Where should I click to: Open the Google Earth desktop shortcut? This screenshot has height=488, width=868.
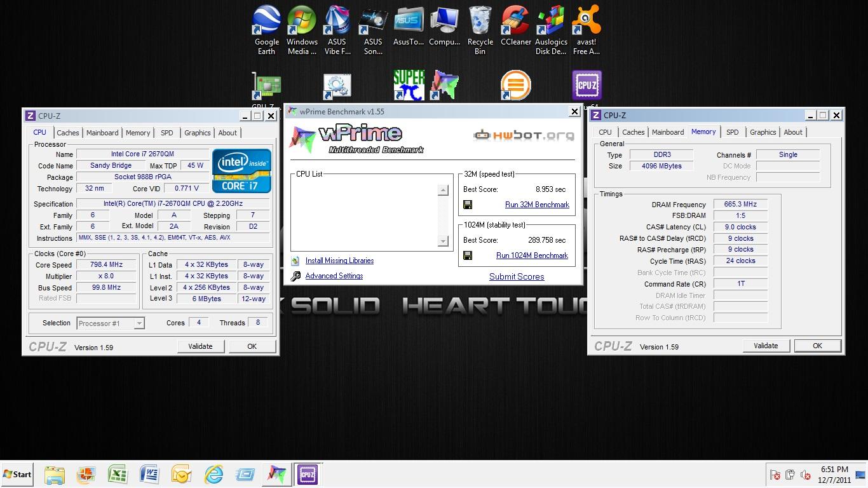tap(267, 30)
